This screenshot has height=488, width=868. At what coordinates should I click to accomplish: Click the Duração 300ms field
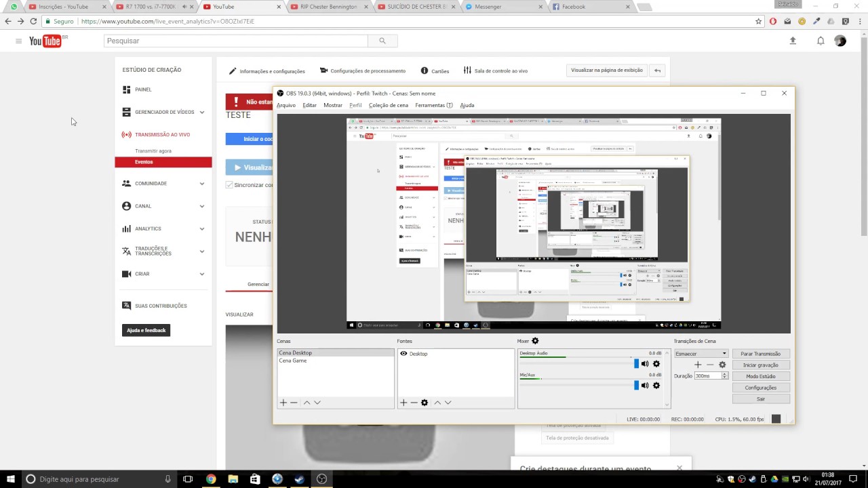click(x=708, y=375)
